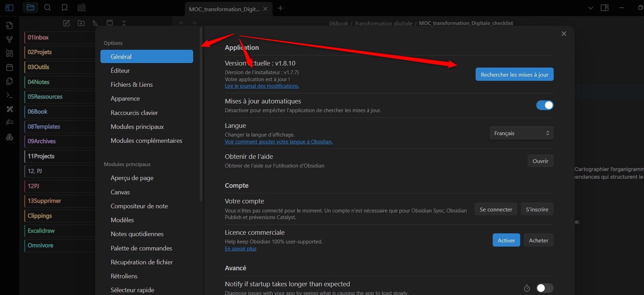Open Raccourcis clavier settings
644x295 pixels.
[147, 112]
